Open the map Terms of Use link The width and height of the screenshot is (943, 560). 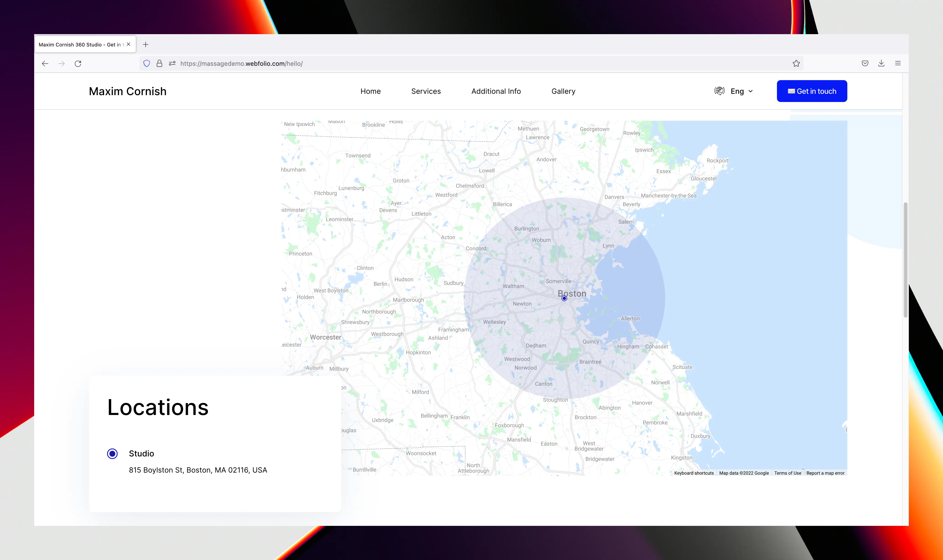pyautogui.click(x=787, y=473)
